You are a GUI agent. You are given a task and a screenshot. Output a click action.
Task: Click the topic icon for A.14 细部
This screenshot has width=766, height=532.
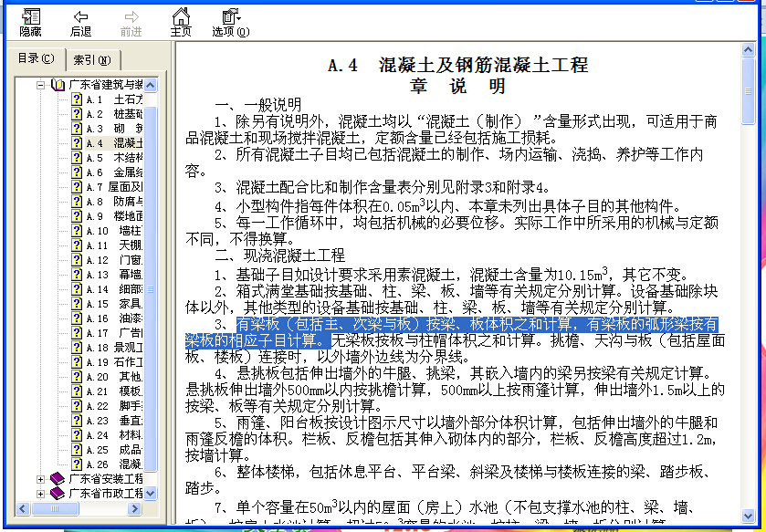coord(76,289)
